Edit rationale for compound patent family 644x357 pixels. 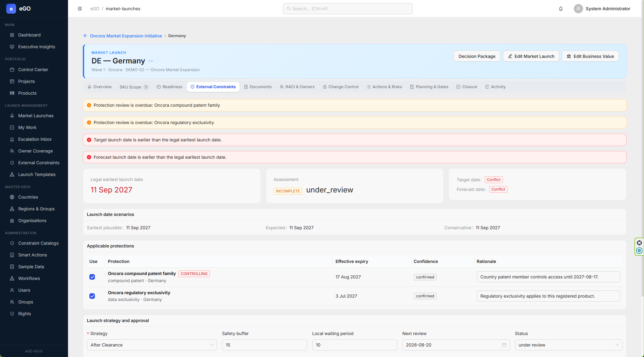[x=548, y=277]
